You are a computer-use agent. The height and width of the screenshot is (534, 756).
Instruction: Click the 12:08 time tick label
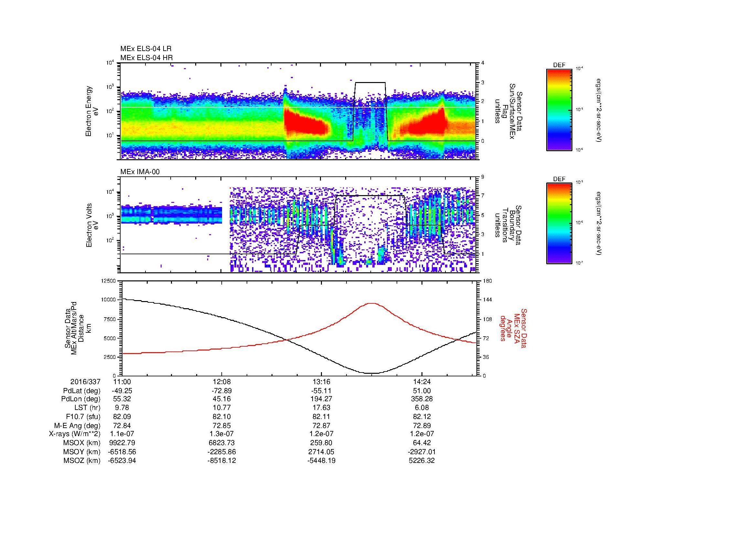[222, 382]
